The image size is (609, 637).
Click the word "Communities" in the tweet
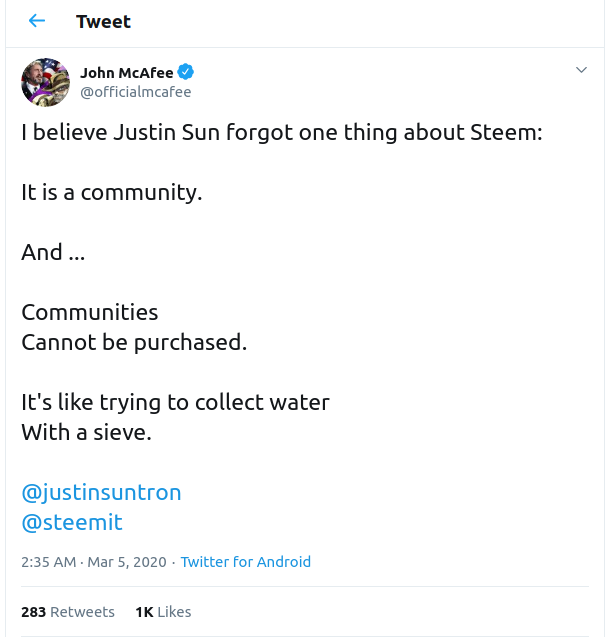[x=90, y=312]
